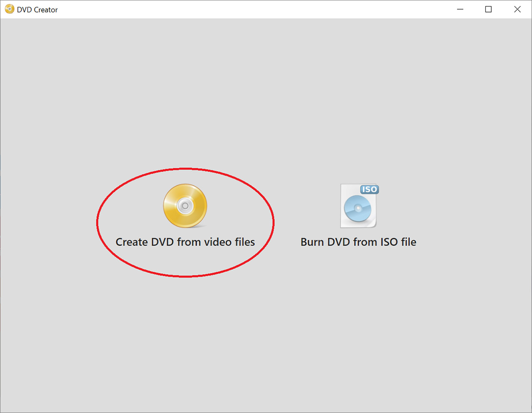Close the DVD Creator window
The image size is (532, 413).
pos(517,9)
